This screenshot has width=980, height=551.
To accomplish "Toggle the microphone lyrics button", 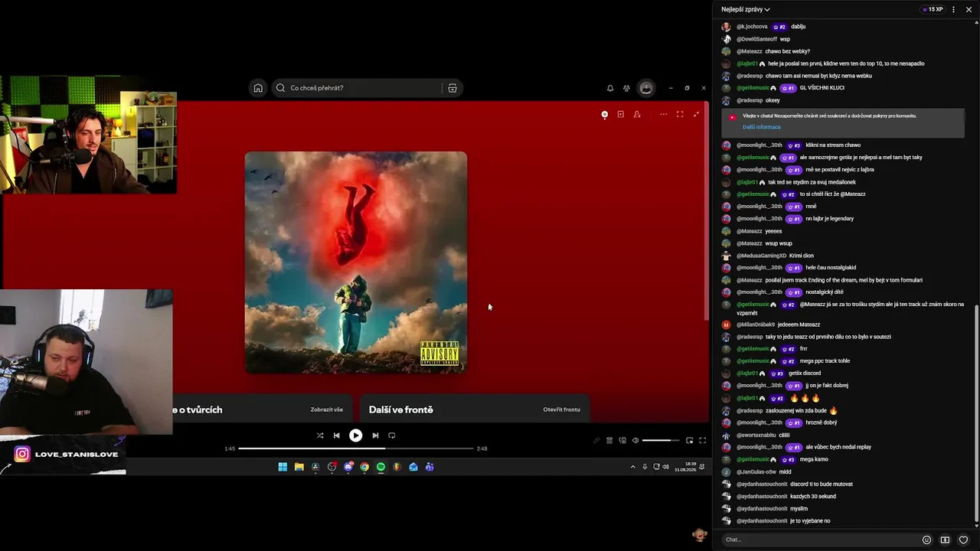I will tap(596, 441).
